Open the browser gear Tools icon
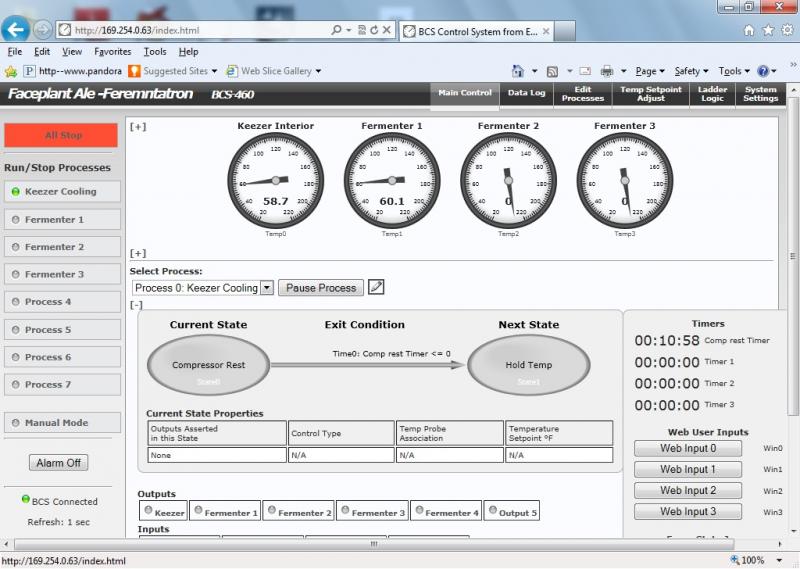This screenshot has width=800, height=569. tap(787, 30)
